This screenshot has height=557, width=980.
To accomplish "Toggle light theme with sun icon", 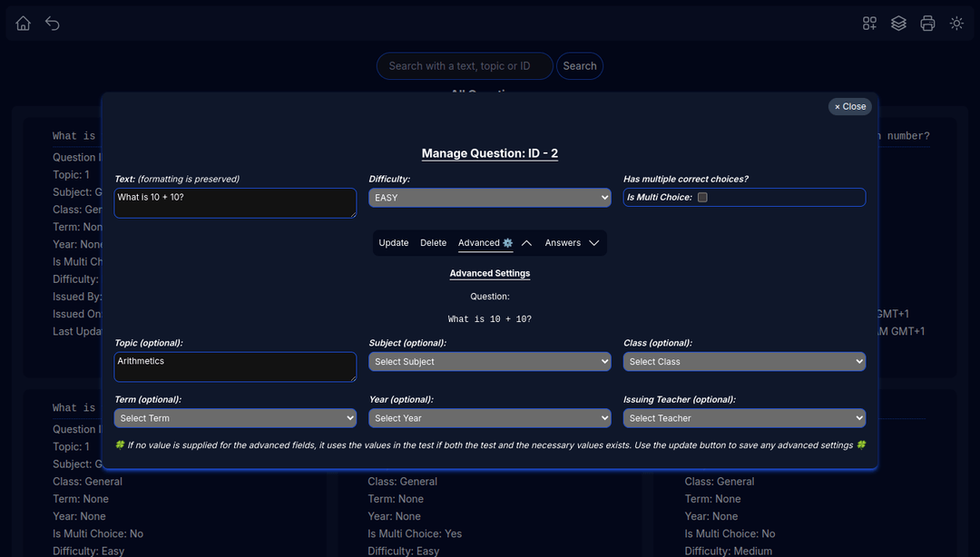I will [956, 24].
